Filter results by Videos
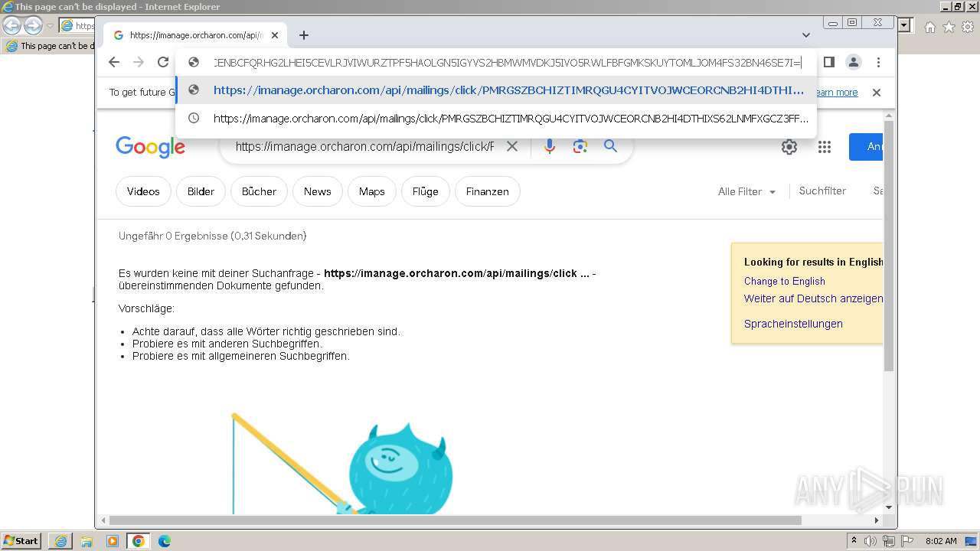The height and width of the screenshot is (551, 980). [x=143, y=191]
